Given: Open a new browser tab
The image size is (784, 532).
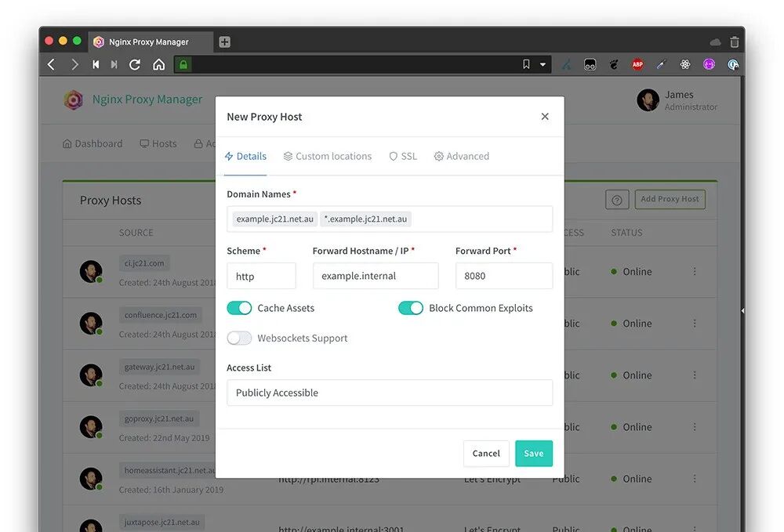Looking at the screenshot, I should (x=224, y=42).
